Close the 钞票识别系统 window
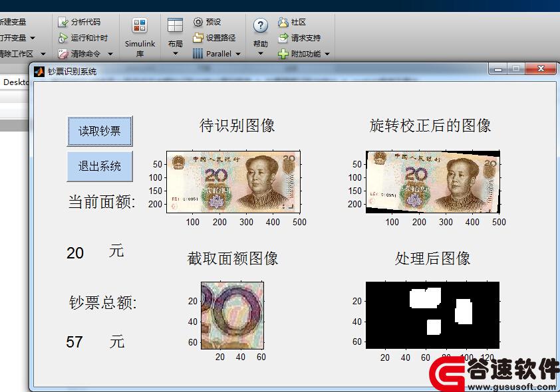 pyautogui.click(x=541, y=68)
